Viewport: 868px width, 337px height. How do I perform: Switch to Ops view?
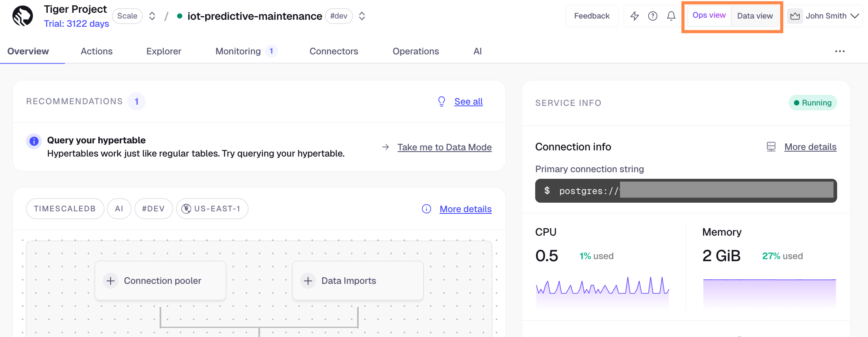pyautogui.click(x=709, y=16)
